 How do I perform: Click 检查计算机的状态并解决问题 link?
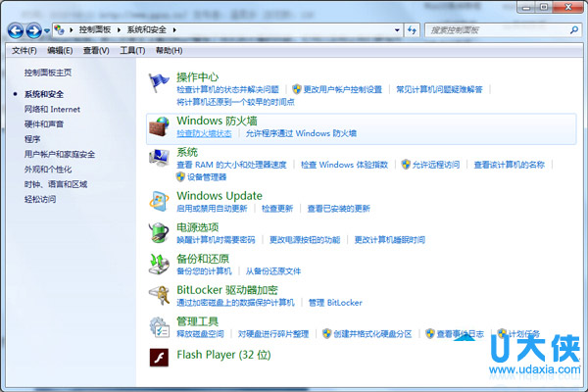click(227, 89)
